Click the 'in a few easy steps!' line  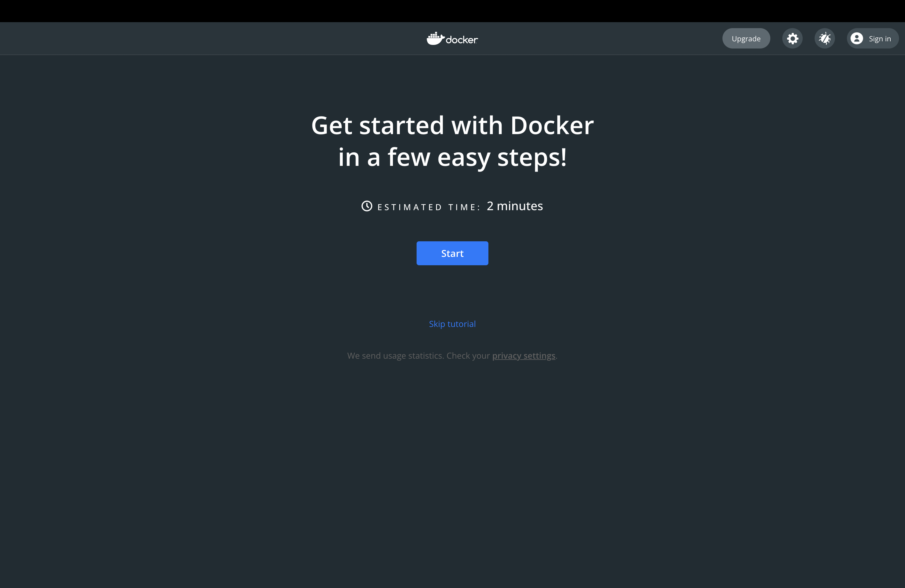pyautogui.click(x=452, y=157)
